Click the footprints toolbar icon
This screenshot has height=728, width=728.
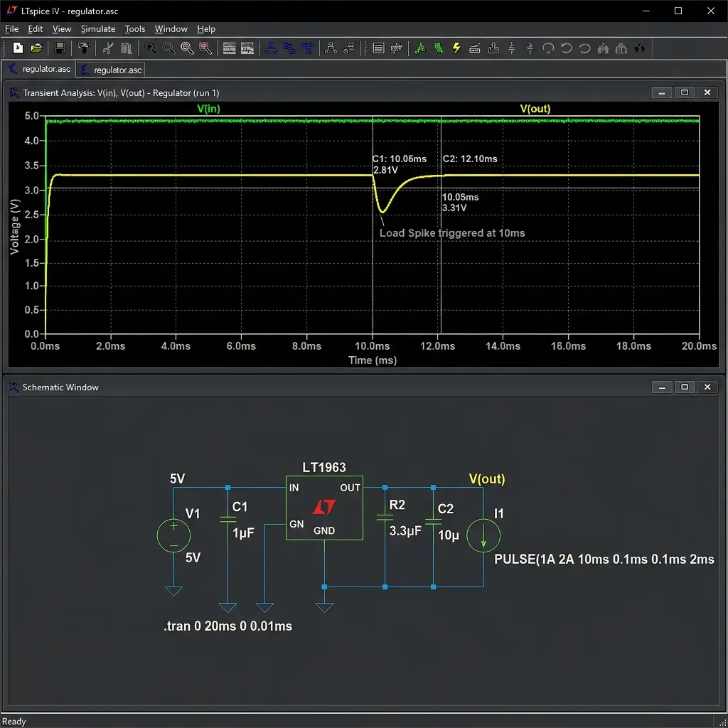tap(640, 48)
